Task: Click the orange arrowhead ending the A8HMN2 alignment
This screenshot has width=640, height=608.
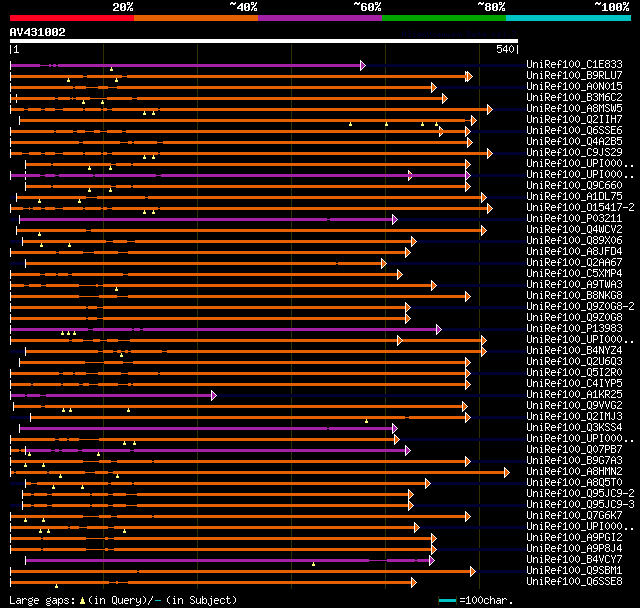Action: click(x=507, y=473)
